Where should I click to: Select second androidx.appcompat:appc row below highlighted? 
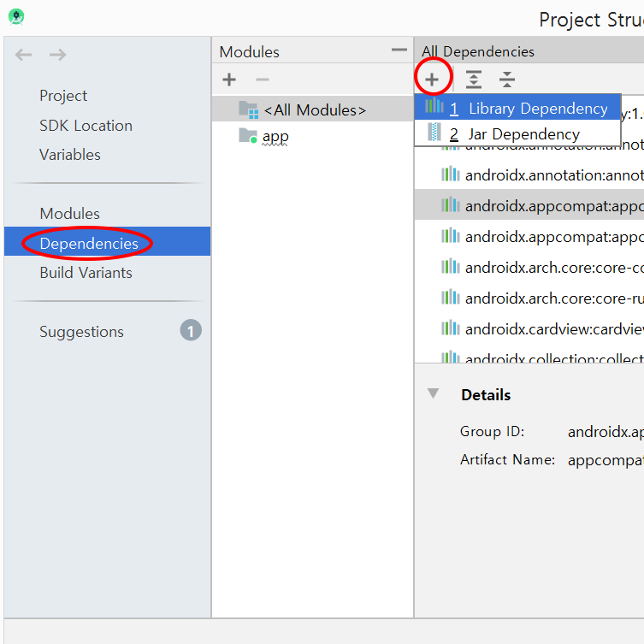click(529, 237)
